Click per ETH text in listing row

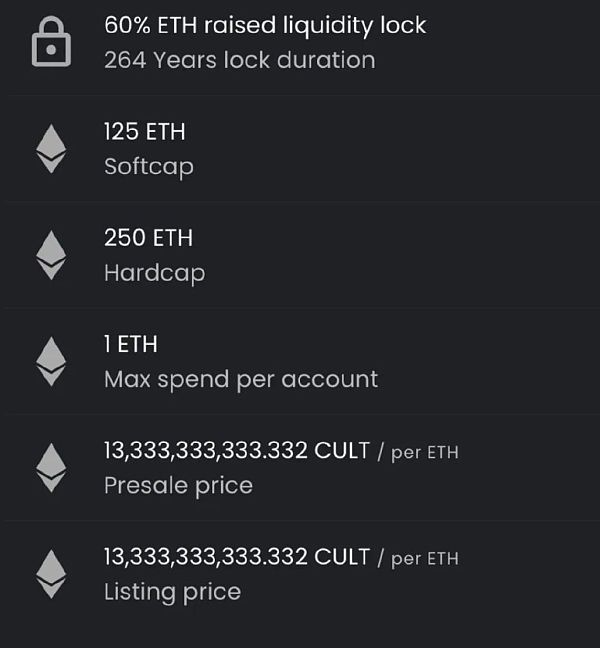[425, 559]
